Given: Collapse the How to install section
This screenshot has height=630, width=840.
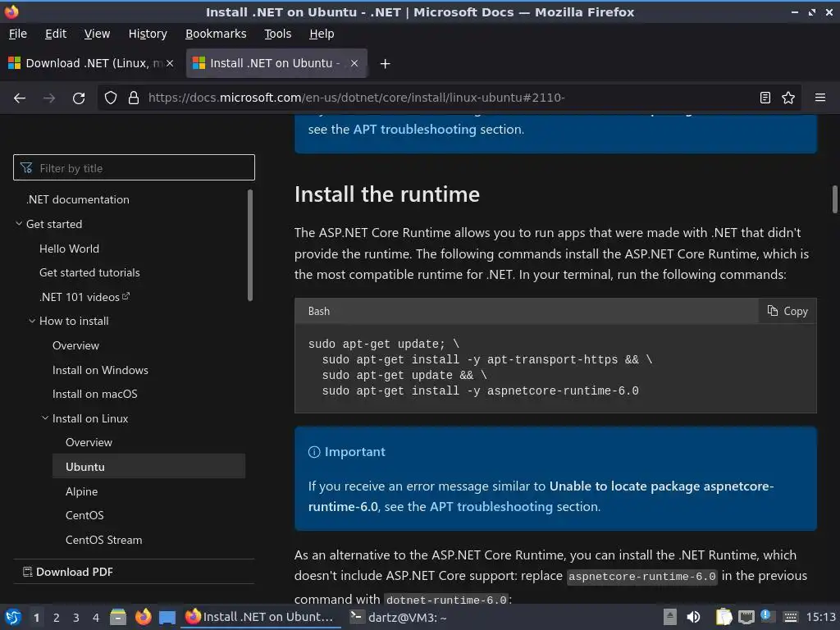Looking at the screenshot, I should [x=32, y=321].
